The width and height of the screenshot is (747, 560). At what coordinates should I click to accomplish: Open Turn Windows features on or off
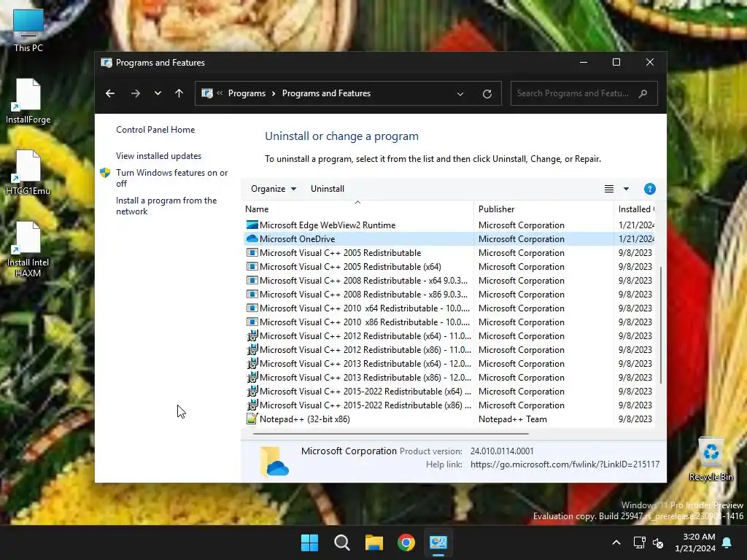(x=172, y=178)
